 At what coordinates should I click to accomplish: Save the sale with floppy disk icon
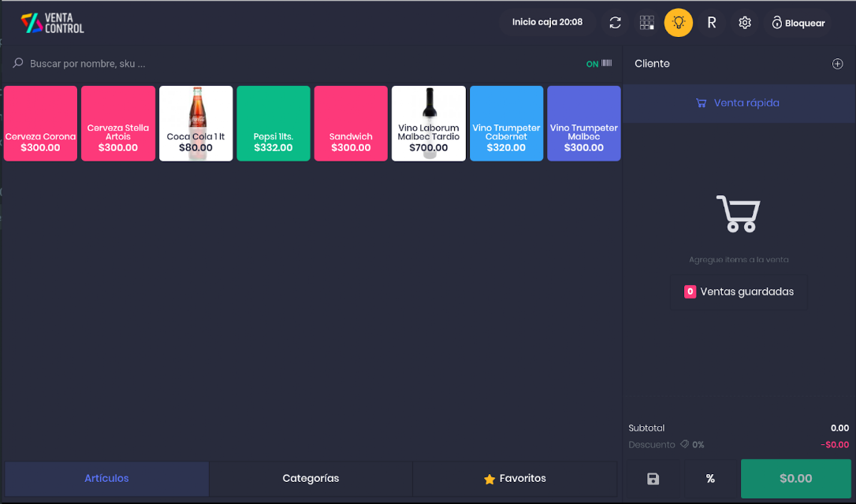[653, 479]
